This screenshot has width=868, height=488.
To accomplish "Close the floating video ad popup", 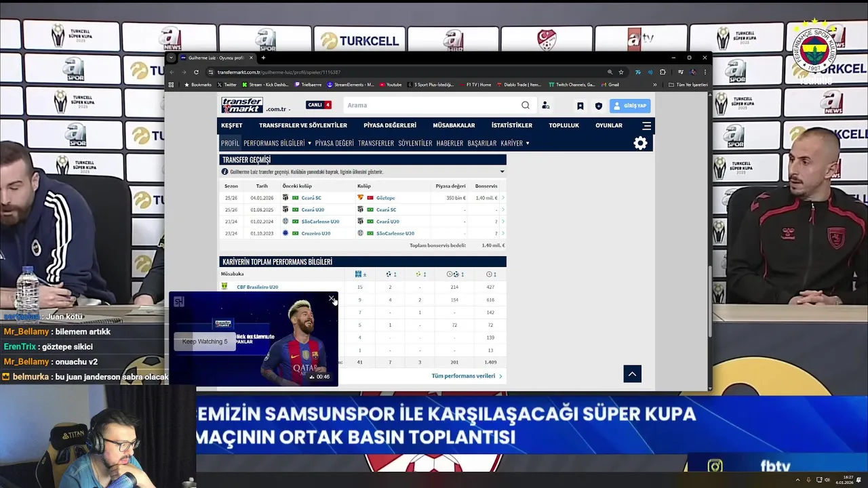I will click(331, 298).
